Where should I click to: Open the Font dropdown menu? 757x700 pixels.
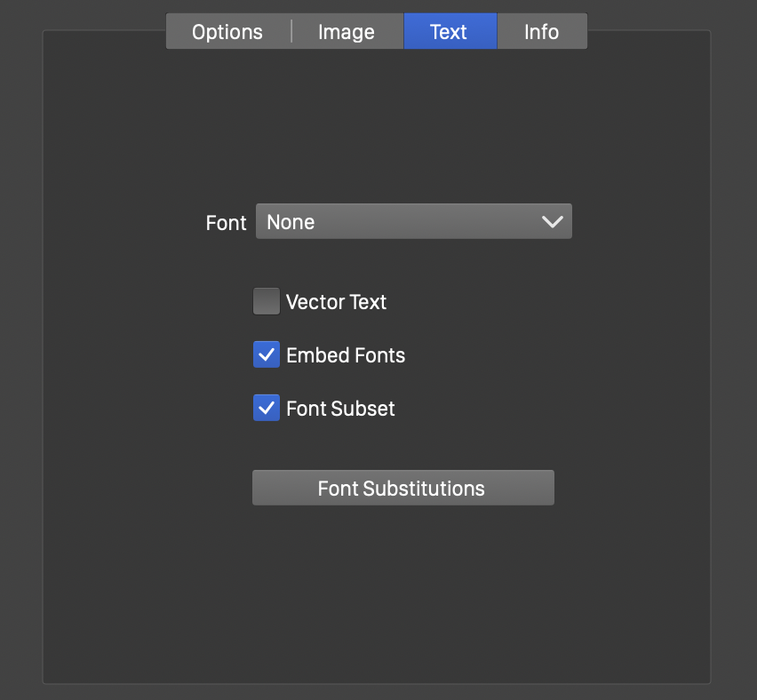click(x=413, y=222)
